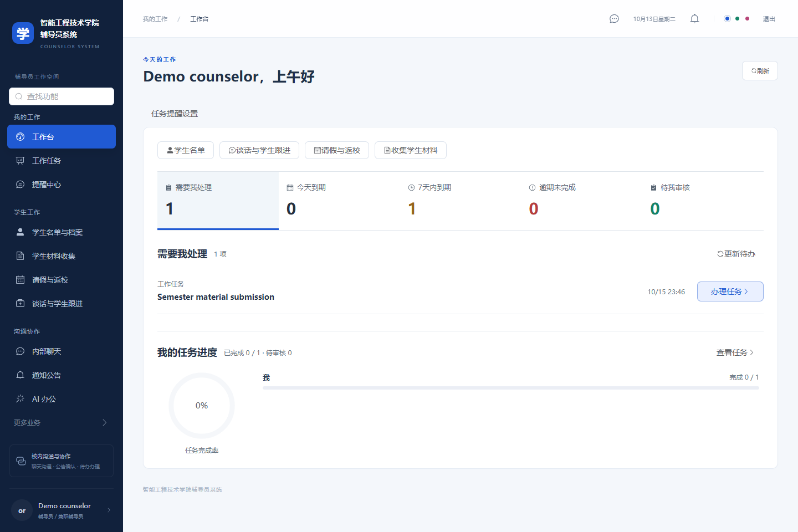This screenshot has width=798, height=532.
Task: Select the Semester material submission task title
Action: point(216,297)
